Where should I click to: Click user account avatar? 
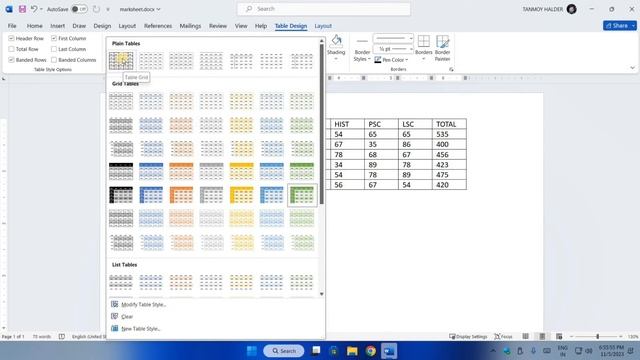coord(572,9)
